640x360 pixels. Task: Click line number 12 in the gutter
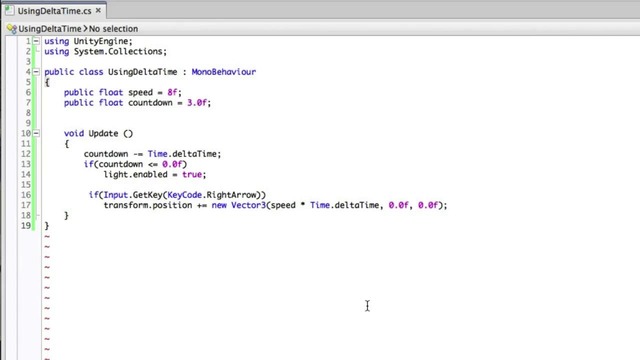26,154
